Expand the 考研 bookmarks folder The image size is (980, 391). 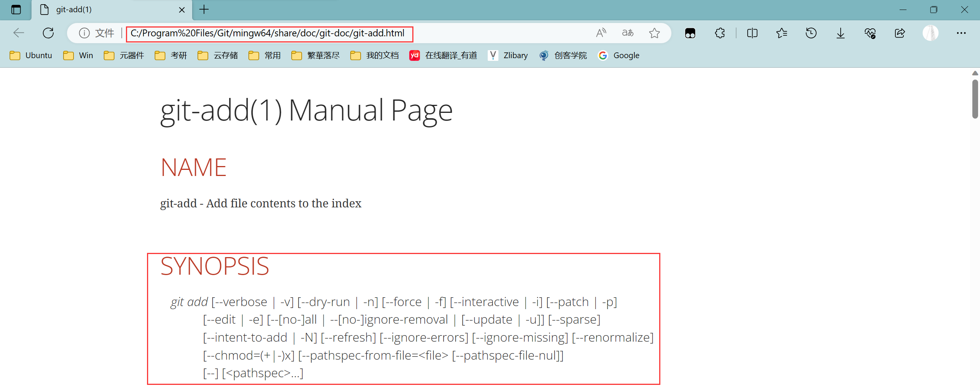(x=171, y=55)
